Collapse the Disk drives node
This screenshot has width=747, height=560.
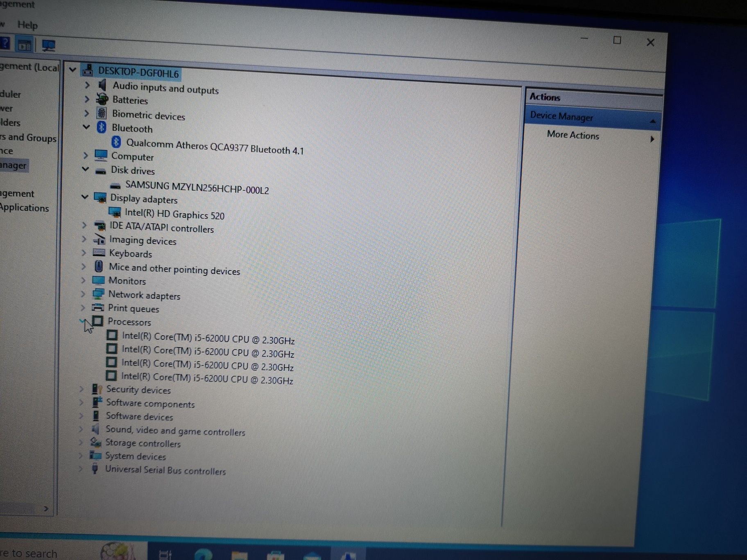[85, 169]
